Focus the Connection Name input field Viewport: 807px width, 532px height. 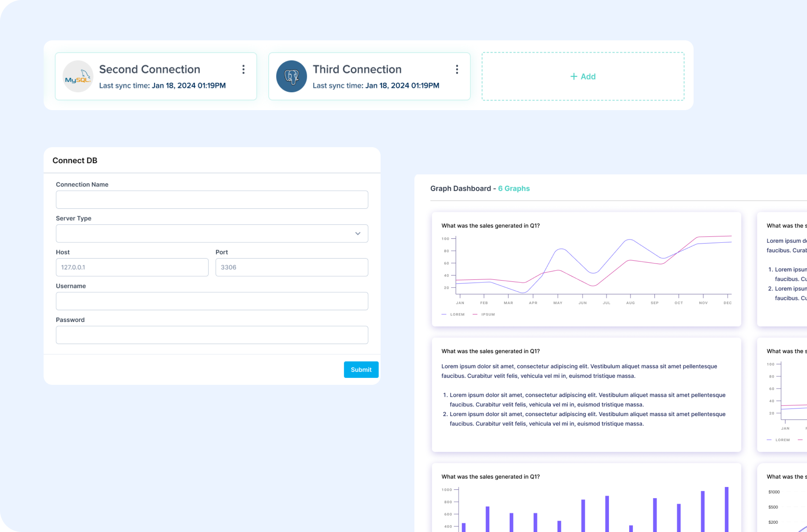pos(212,199)
